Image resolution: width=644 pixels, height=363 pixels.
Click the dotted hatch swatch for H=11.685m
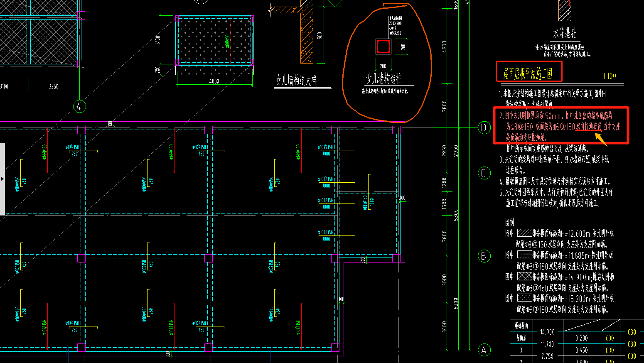524,254
